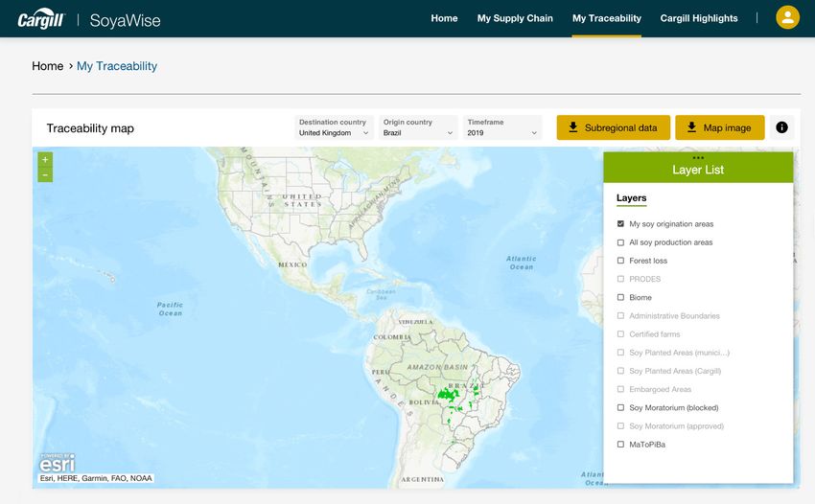This screenshot has height=504, width=815.
Task: Zoom out on the map
Action: (x=45, y=175)
